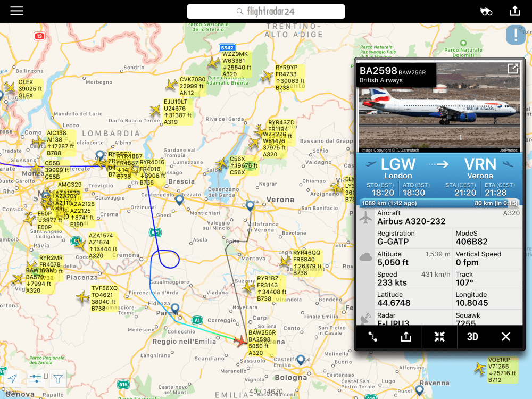Viewport: 532px width, 399px height.
Task: Open the blue exclamation alert icon
Action: click(516, 35)
